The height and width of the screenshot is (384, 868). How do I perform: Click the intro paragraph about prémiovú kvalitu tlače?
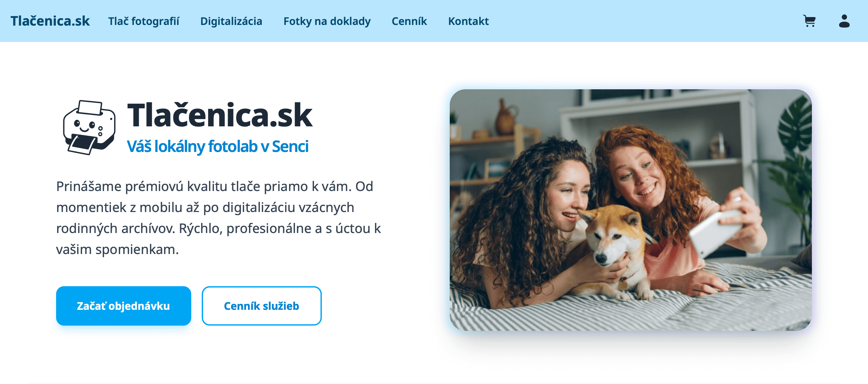click(218, 218)
